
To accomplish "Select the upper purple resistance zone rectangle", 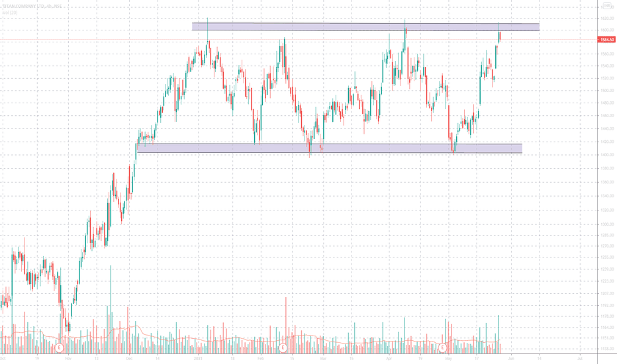I will click(x=365, y=26).
